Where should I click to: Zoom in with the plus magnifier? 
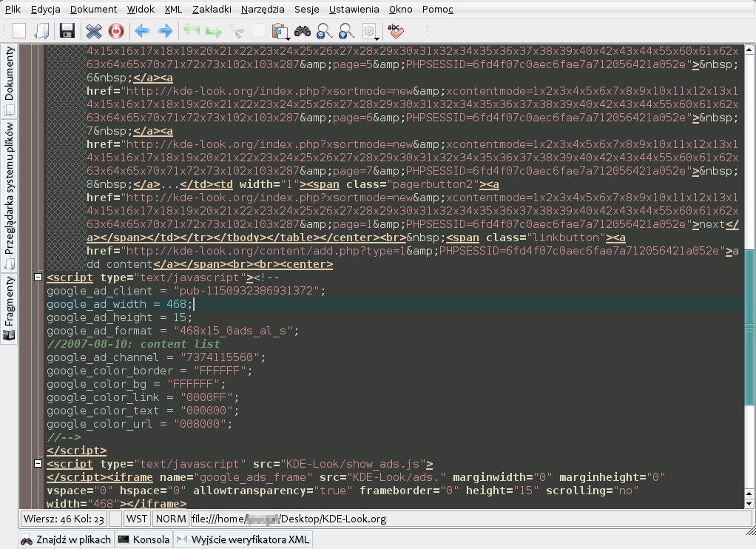(x=346, y=31)
